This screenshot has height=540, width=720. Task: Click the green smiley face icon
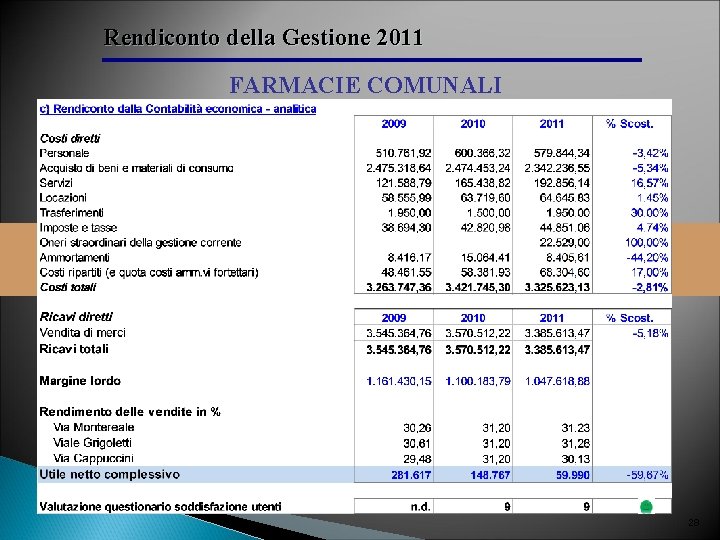click(x=646, y=506)
